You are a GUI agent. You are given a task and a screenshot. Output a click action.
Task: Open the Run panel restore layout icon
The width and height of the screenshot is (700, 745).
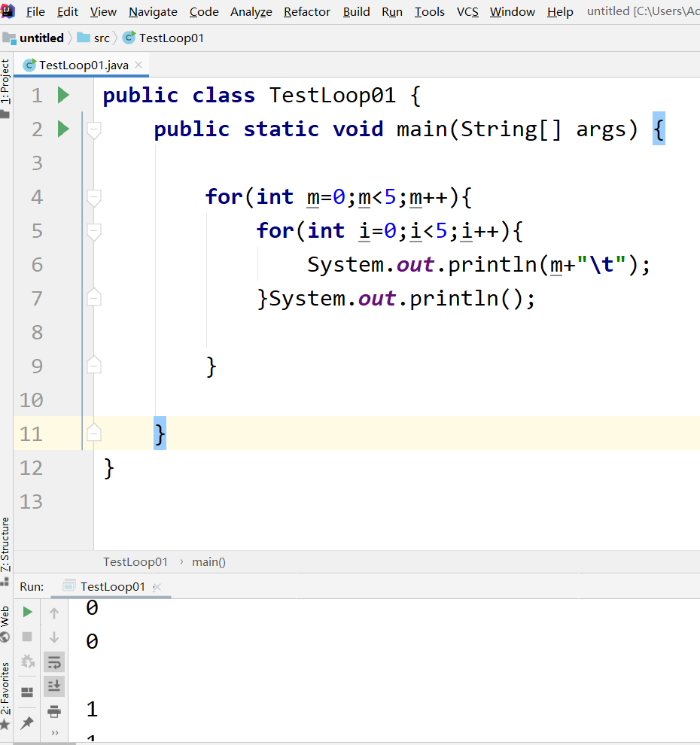(x=28, y=692)
